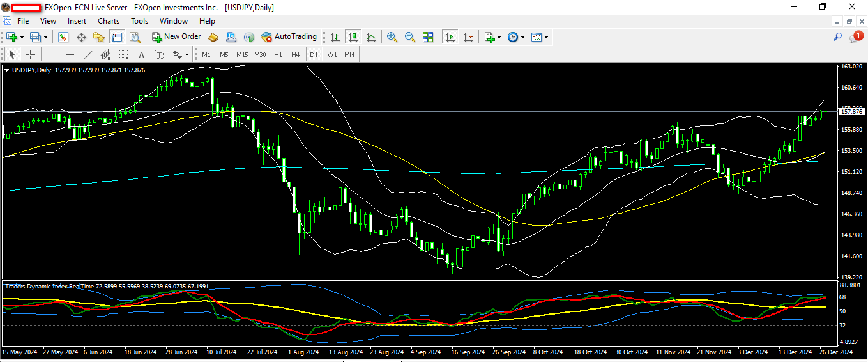The image size is (868, 362).
Task: Open the MQL5 community monitor icon
Action: [231, 37]
